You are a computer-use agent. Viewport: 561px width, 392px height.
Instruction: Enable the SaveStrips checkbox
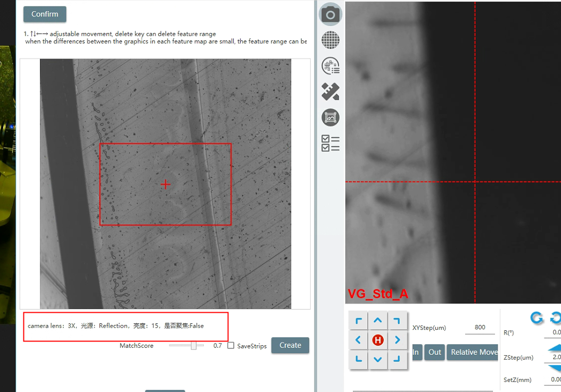coord(231,346)
